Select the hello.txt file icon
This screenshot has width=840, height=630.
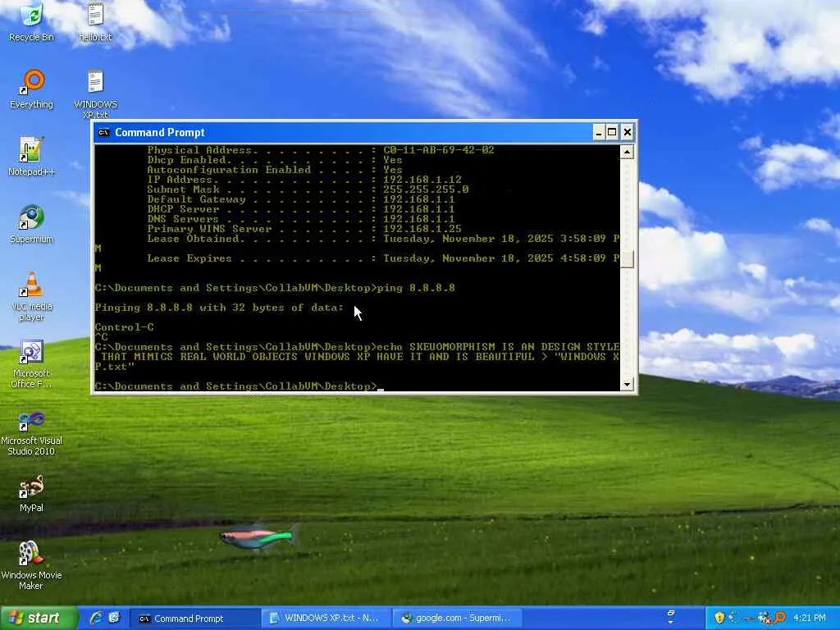point(95,21)
